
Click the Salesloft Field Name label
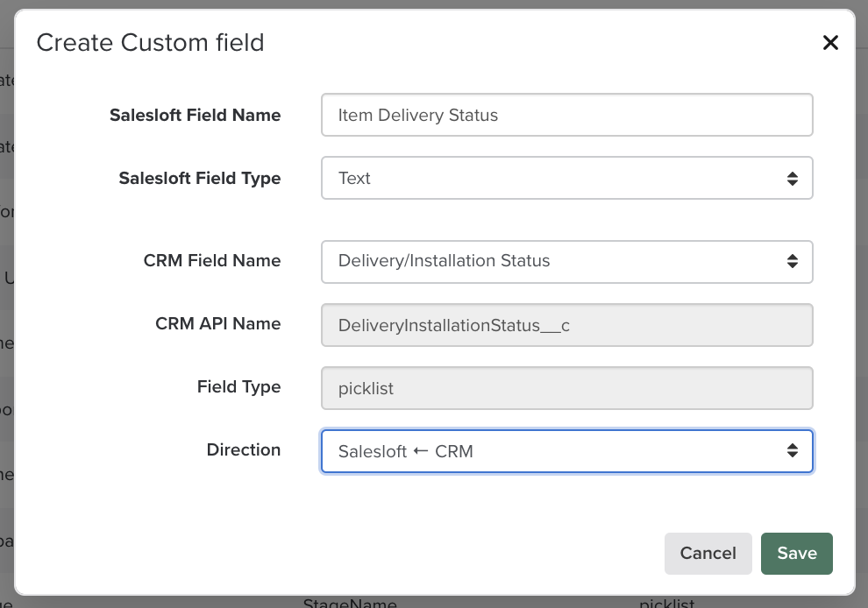click(195, 115)
